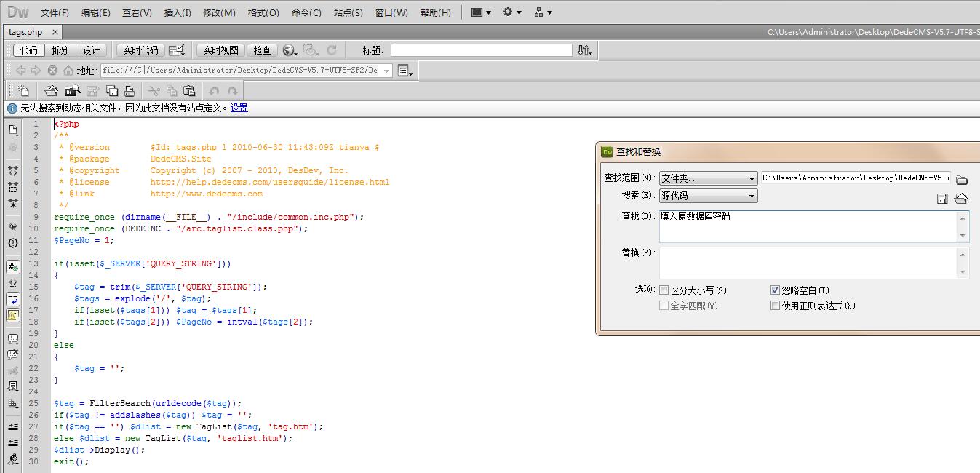Viewport: 980px width, 473px height.
Task: Enable 区分大小写 case-sensitive checkbox
Action: click(x=664, y=290)
